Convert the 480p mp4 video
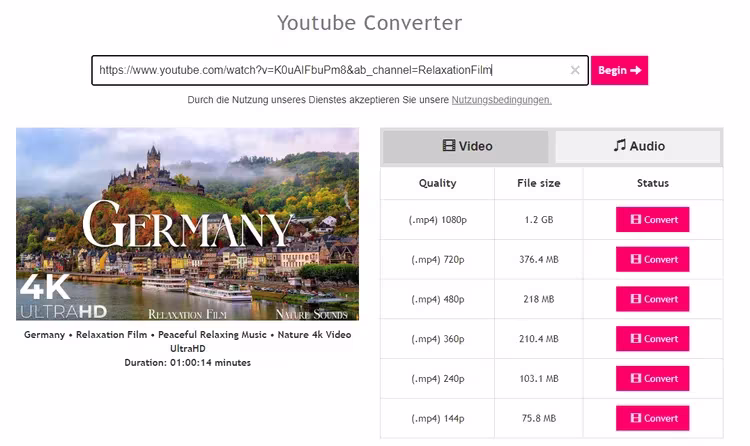Viewport: 750px width, 446px height. (652, 299)
